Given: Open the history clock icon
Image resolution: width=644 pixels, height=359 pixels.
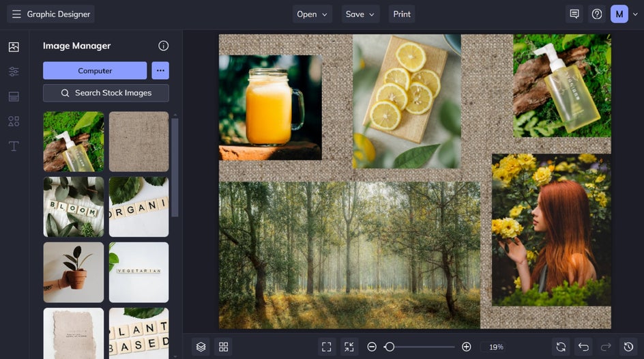Looking at the screenshot, I should coord(628,347).
